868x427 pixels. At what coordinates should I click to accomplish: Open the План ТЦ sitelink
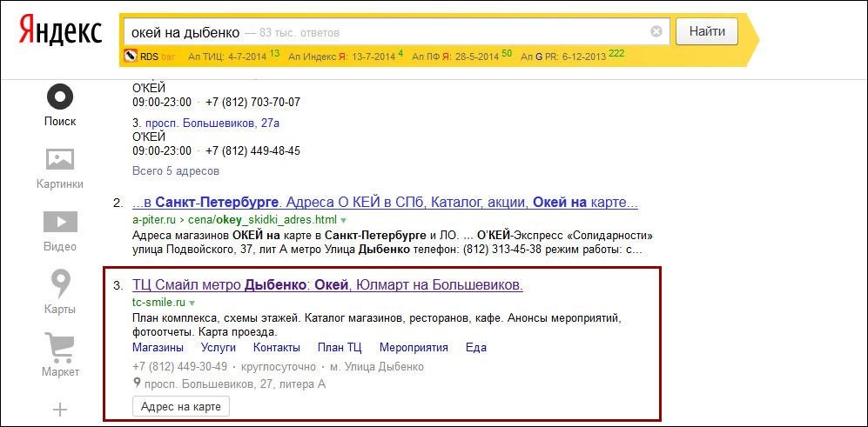coord(340,348)
